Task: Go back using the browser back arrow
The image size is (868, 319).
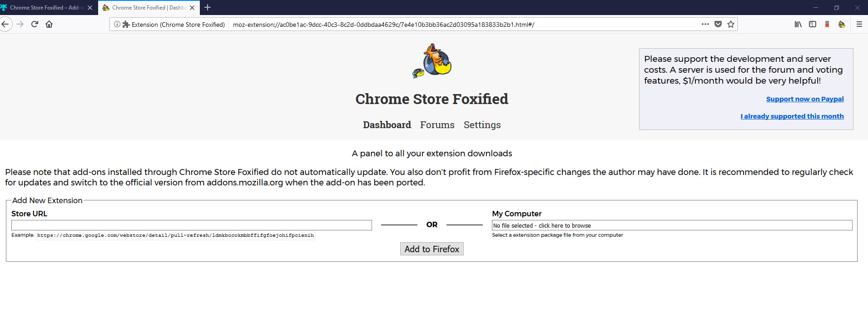Action: 5,24
